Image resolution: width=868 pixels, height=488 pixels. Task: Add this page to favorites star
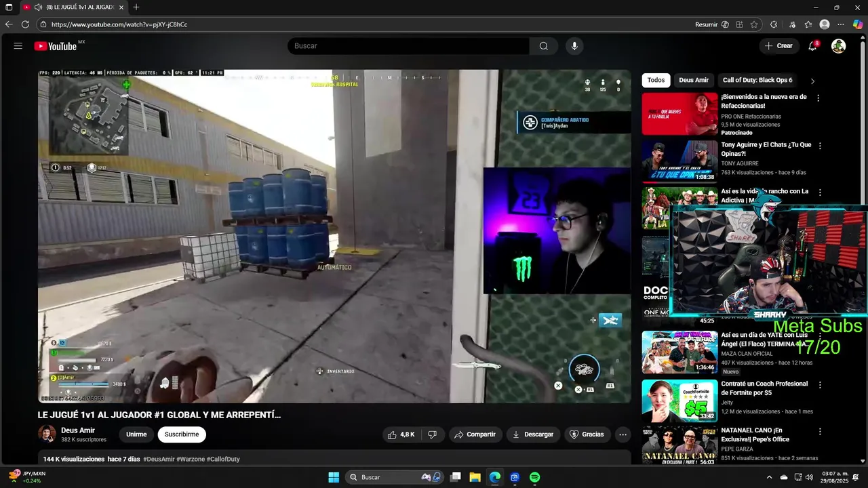pos(754,24)
